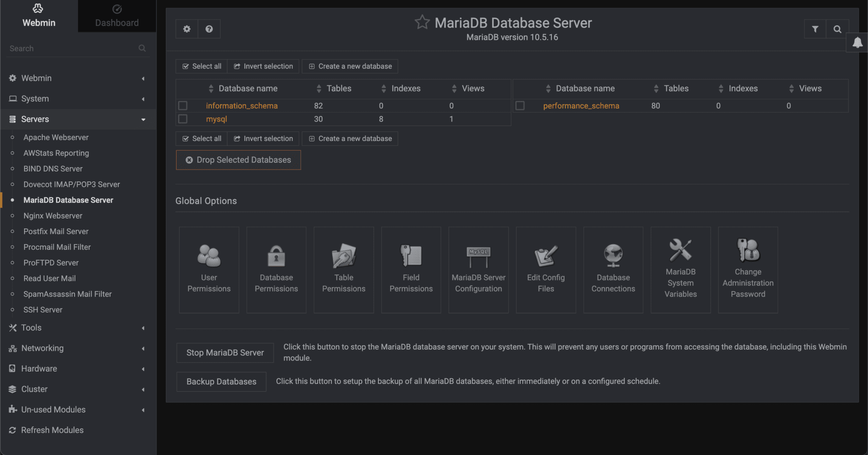Viewport: 868px width, 455px height.
Task: Open search via the top-right magnifier icon
Action: [837, 29]
